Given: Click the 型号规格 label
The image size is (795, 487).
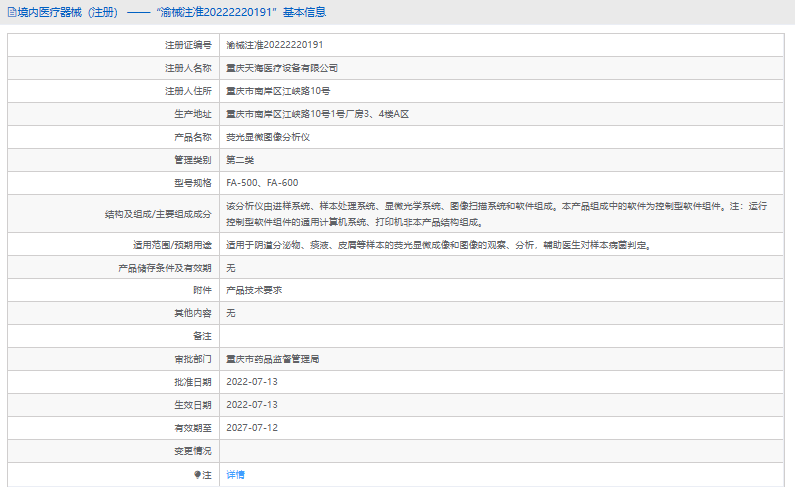Looking at the screenshot, I should point(193,183).
